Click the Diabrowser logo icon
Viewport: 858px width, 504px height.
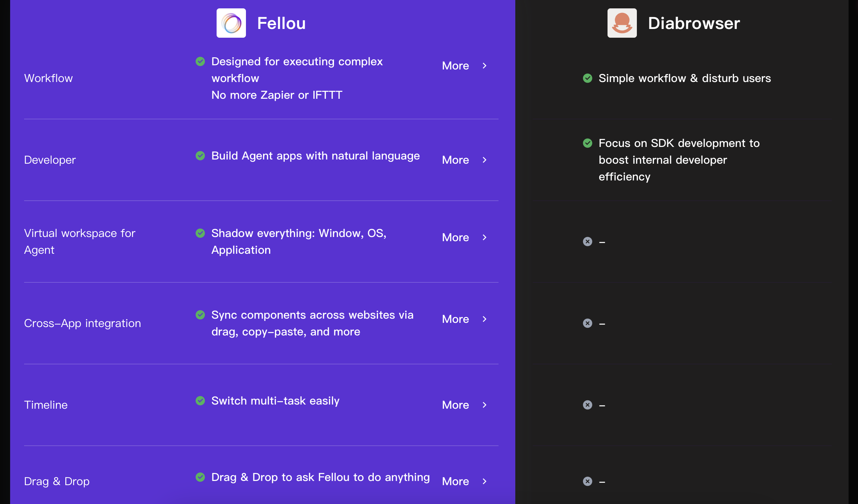(622, 23)
